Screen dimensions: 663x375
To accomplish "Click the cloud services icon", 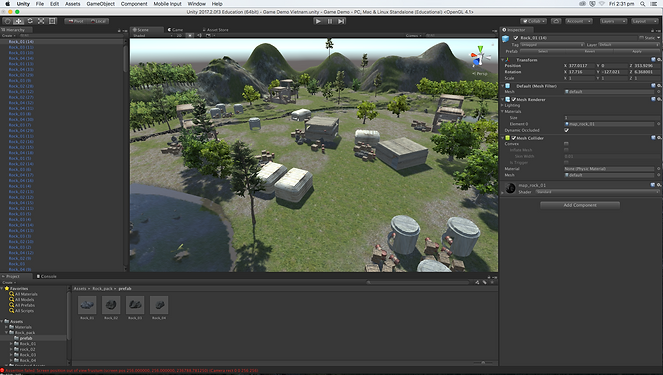I will tap(556, 21).
